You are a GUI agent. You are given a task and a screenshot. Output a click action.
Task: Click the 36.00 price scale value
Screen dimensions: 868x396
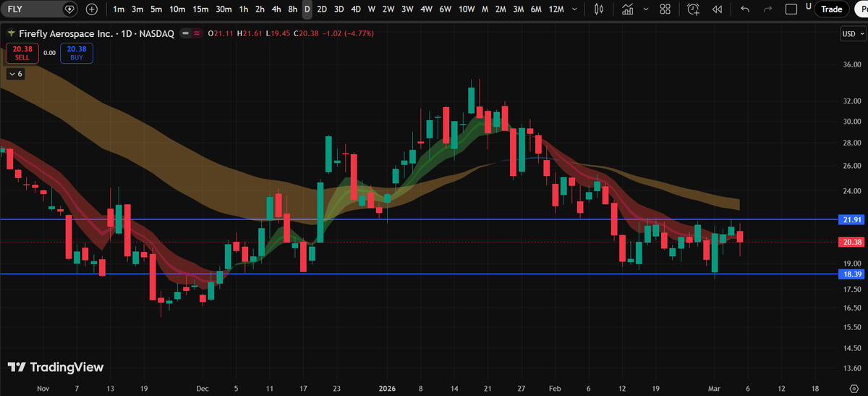(x=853, y=64)
